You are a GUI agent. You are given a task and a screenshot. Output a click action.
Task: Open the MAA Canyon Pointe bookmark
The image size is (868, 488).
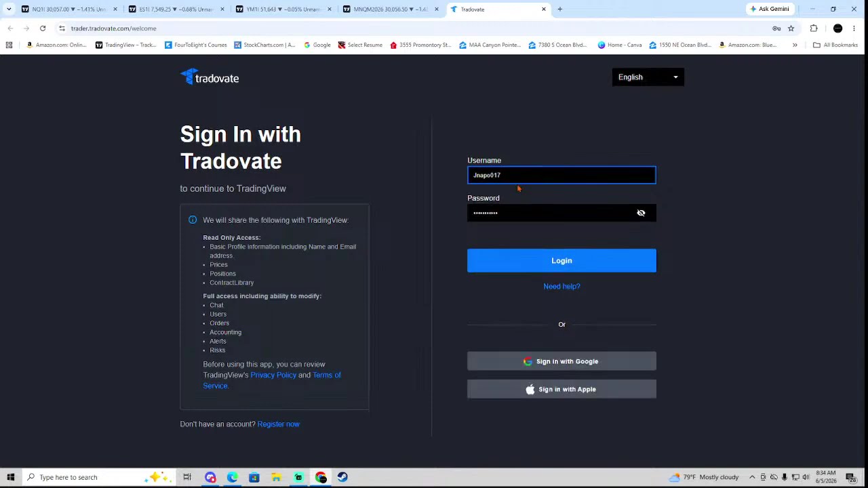[490, 45]
